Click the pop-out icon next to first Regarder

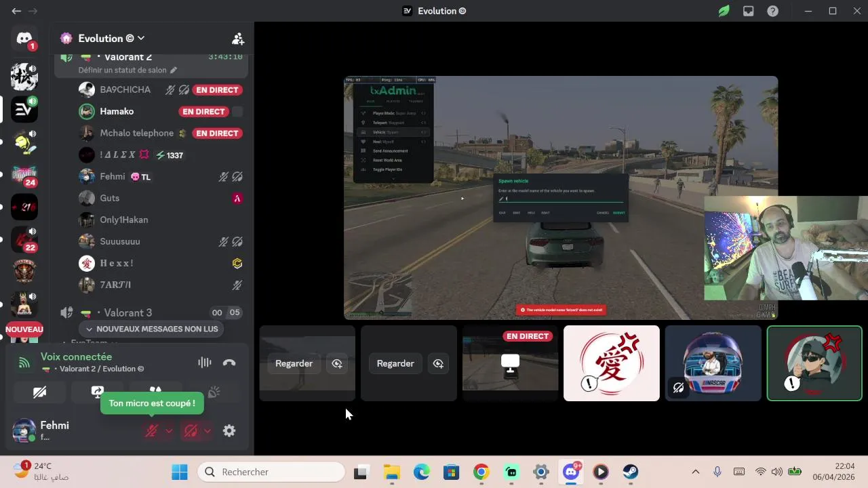(x=337, y=363)
